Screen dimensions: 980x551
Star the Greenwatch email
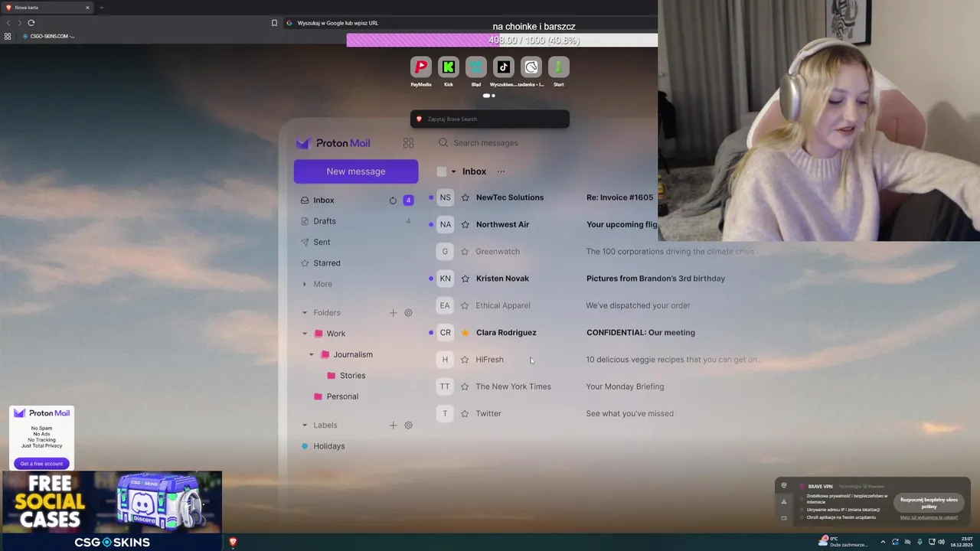(465, 252)
